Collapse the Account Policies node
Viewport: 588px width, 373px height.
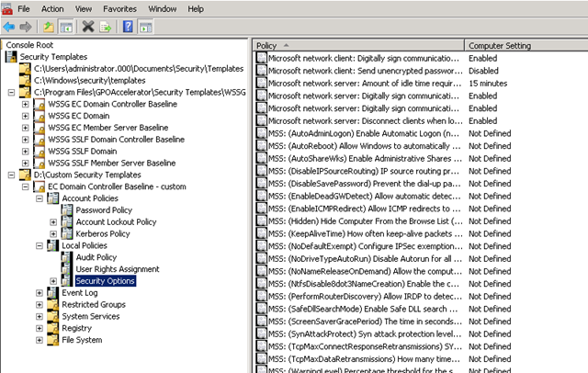pos(39,198)
